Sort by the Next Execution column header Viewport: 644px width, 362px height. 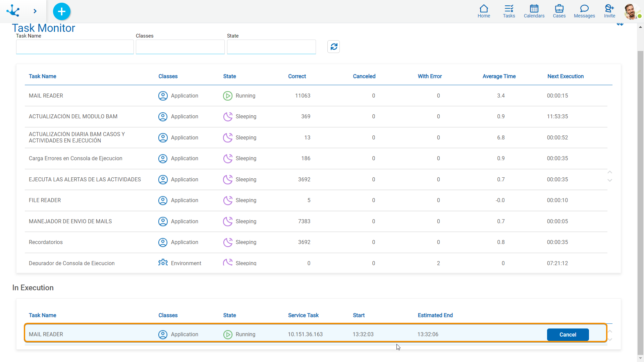click(565, 76)
